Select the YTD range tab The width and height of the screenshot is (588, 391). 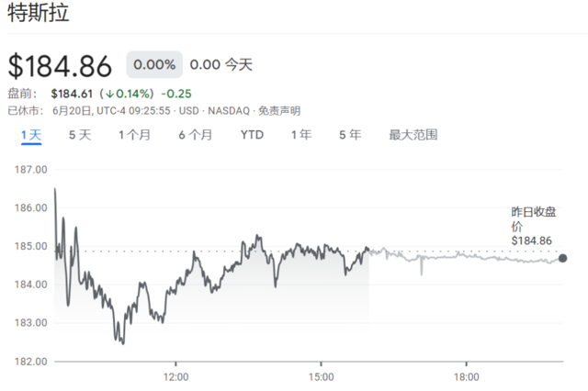pyautogui.click(x=252, y=135)
